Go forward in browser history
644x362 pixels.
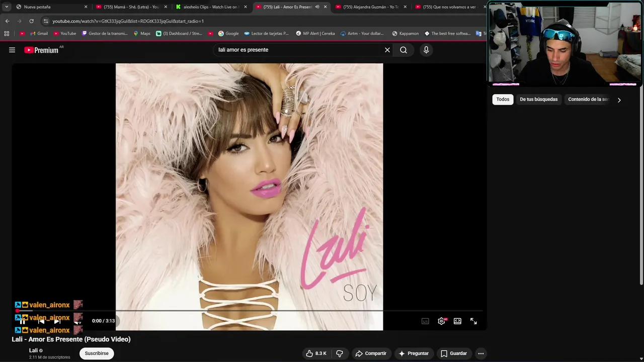coord(19,21)
